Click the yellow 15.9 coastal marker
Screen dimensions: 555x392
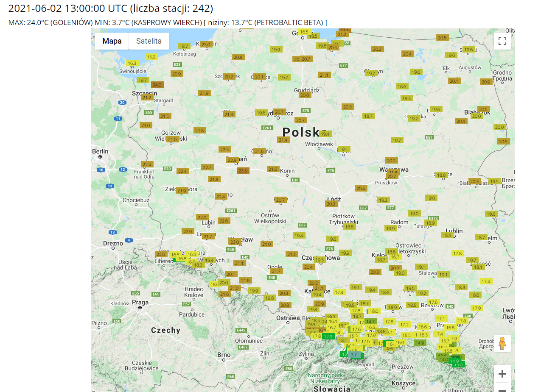tap(151, 57)
